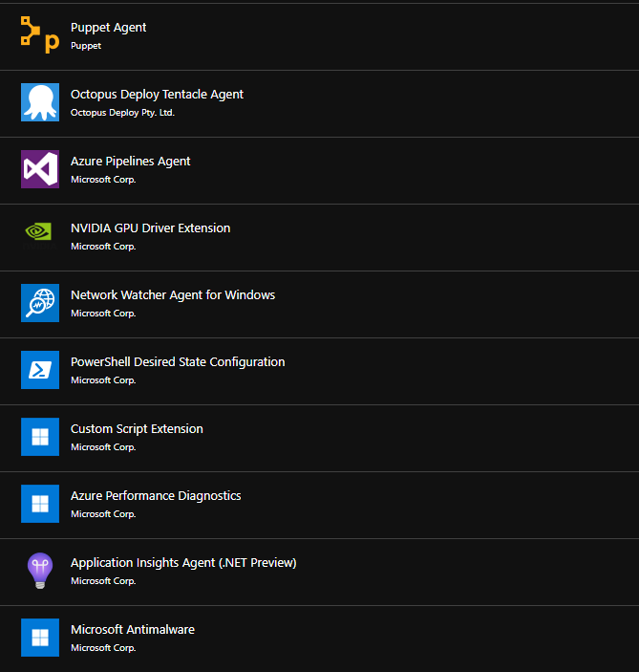Click the Octopus Deploy Pty. Ltd. publisher
This screenshot has height=672, width=639.
122,113
